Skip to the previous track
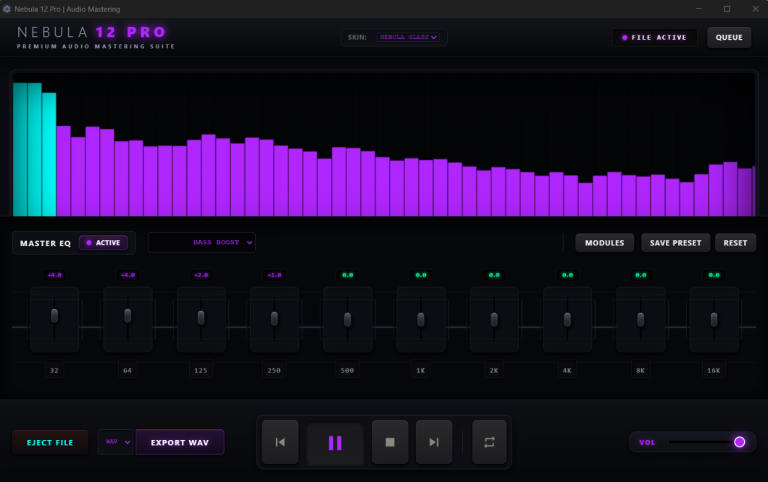 (x=280, y=442)
